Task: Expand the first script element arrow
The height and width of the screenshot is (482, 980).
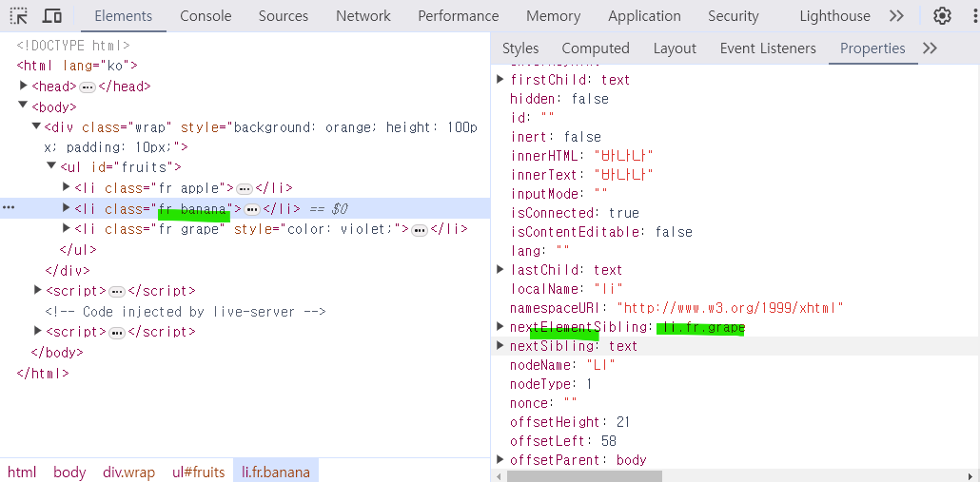Action: (38, 290)
